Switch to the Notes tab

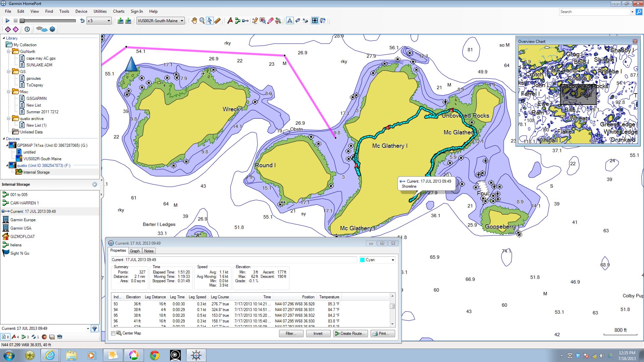(149, 251)
